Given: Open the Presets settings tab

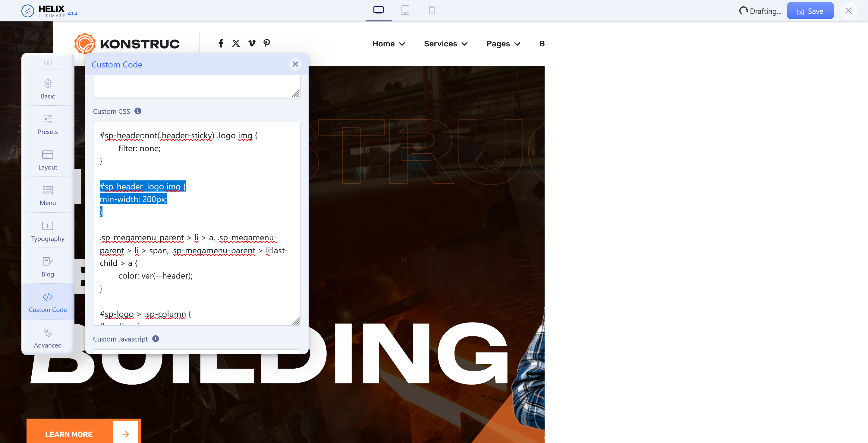Looking at the screenshot, I should 48,125.
